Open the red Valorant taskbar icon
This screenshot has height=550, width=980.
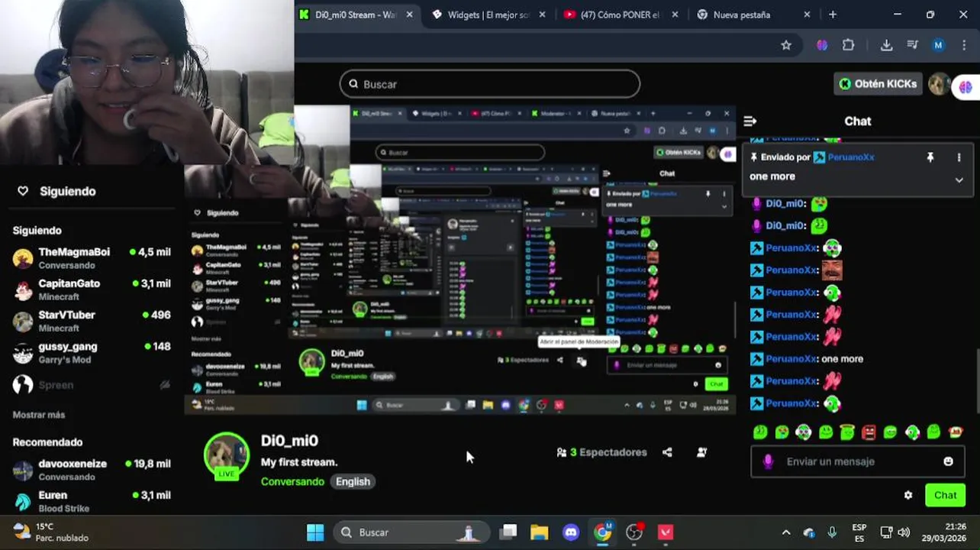(666, 532)
